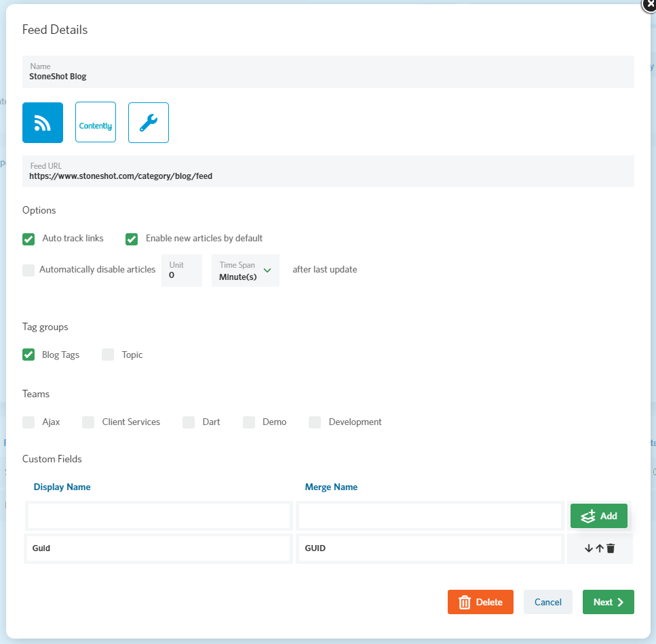Click the Feed URL input field
Screen dimensions: 656x644
(328, 172)
